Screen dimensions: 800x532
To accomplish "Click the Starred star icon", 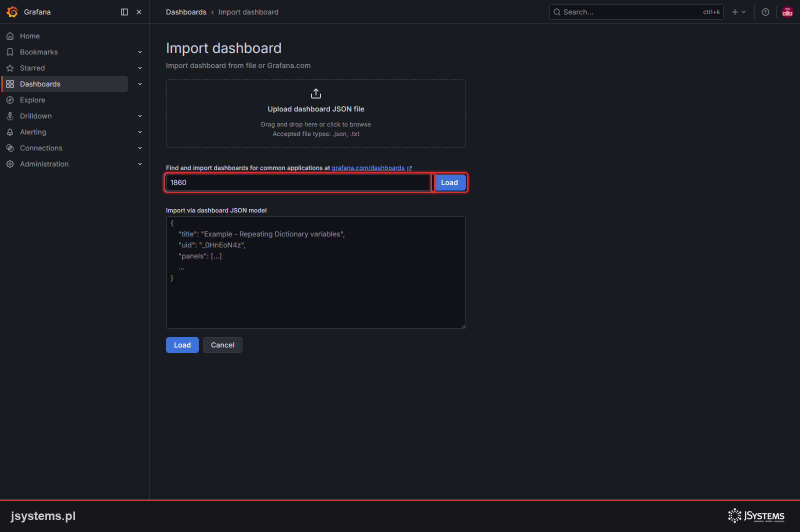I will (10, 68).
